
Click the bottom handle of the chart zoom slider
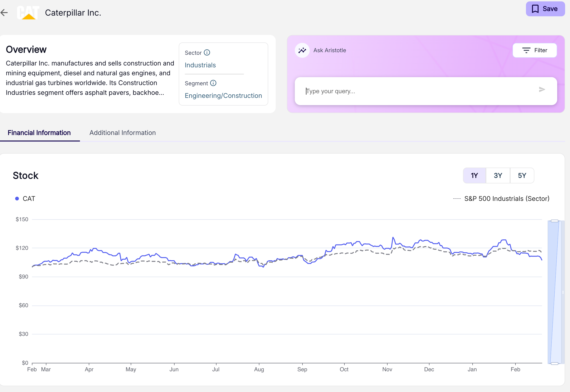pyautogui.click(x=555, y=364)
